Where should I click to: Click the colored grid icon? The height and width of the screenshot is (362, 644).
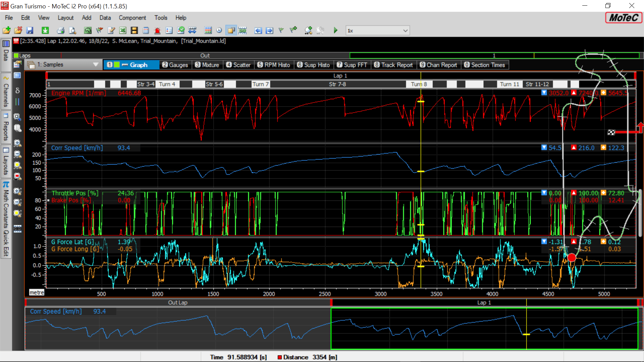[x=208, y=31]
